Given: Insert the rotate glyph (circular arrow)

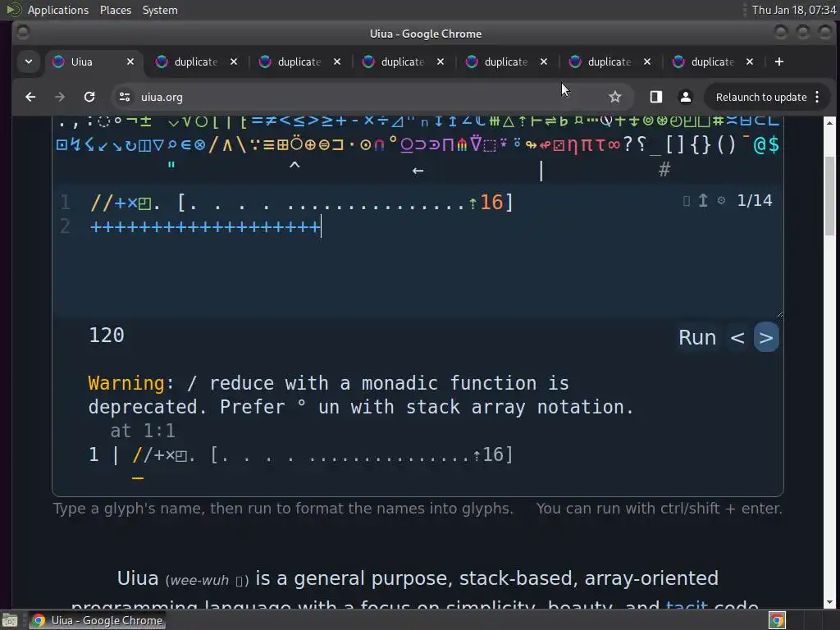Looking at the screenshot, I should pos(130,145).
